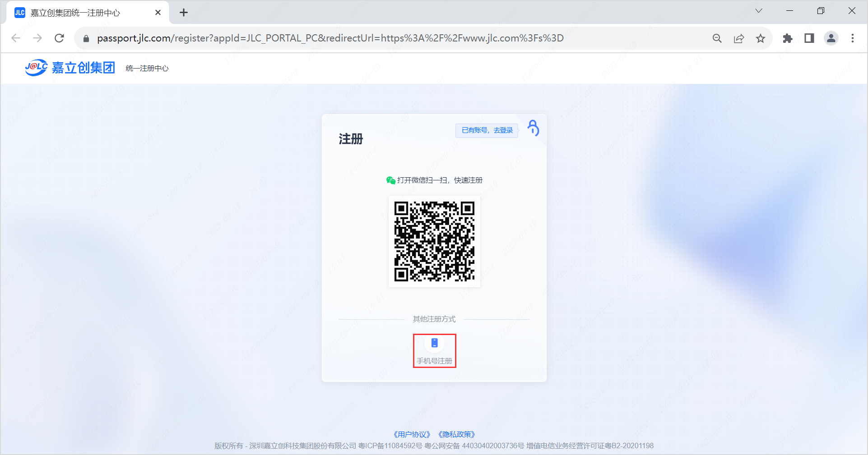This screenshot has width=868, height=455.
Task: Click the account security icon beside login link
Action: click(x=533, y=128)
